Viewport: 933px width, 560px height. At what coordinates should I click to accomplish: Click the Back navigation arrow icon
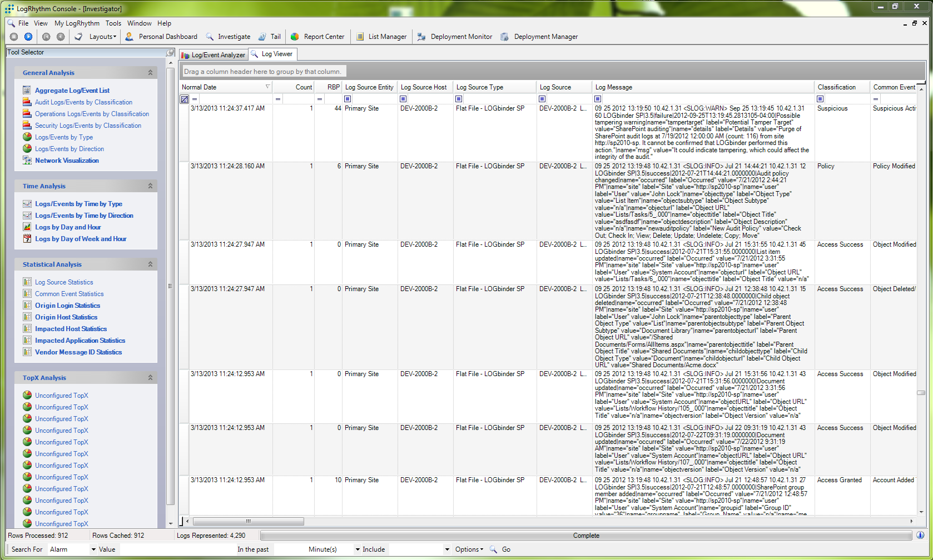[46, 37]
